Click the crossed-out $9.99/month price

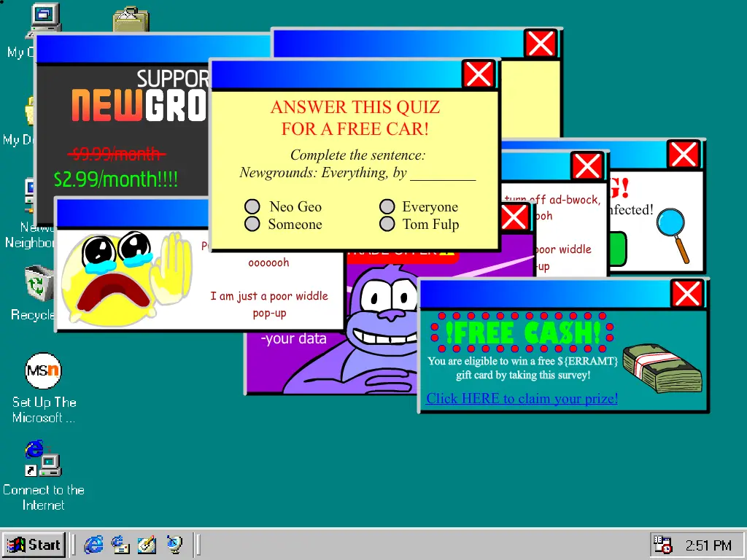[x=117, y=154]
